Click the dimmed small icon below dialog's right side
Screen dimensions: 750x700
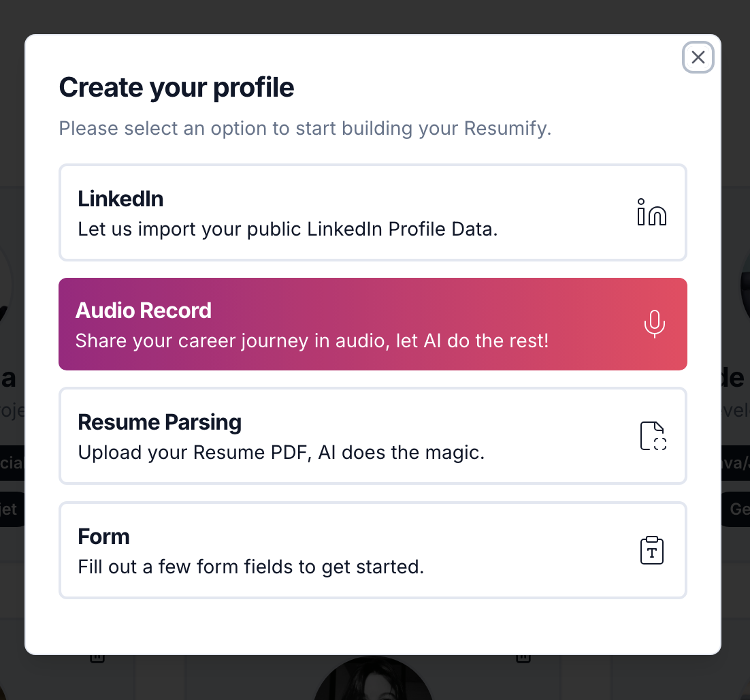tap(523, 658)
